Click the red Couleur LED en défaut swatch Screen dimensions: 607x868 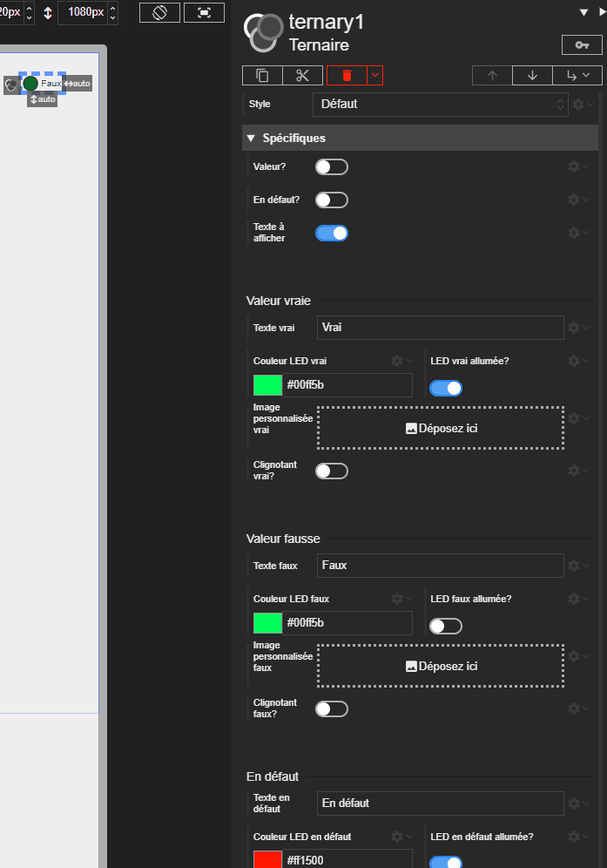click(x=267, y=859)
